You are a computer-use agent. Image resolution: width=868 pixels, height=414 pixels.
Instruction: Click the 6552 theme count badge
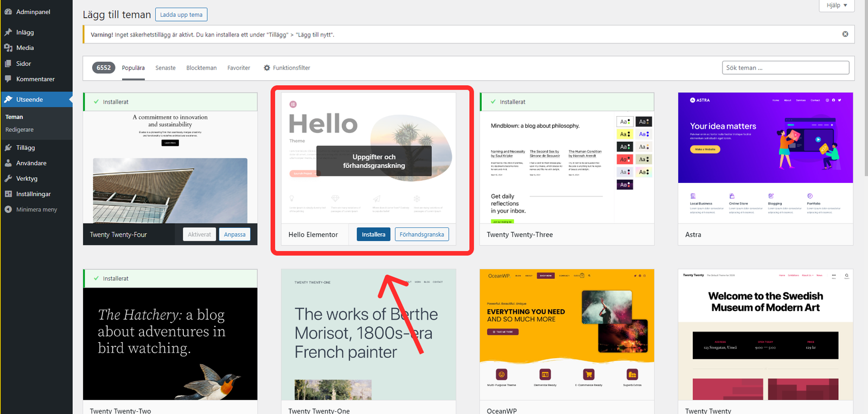tap(104, 68)
